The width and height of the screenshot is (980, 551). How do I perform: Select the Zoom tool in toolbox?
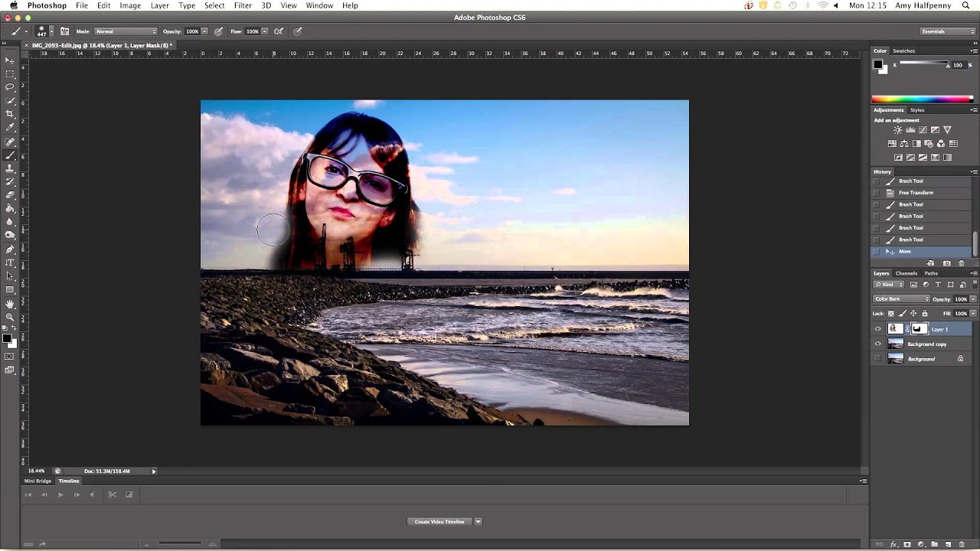[x=10, y=317]
